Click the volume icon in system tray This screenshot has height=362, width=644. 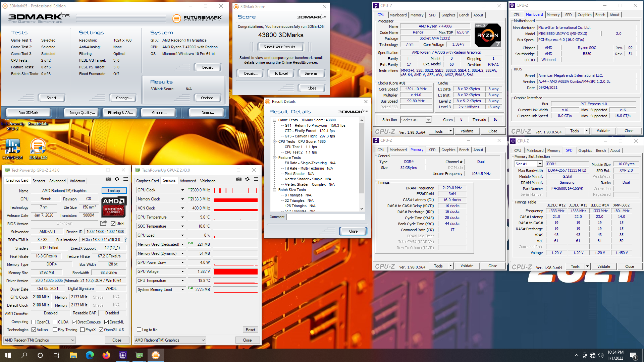[x=600, y=355]
